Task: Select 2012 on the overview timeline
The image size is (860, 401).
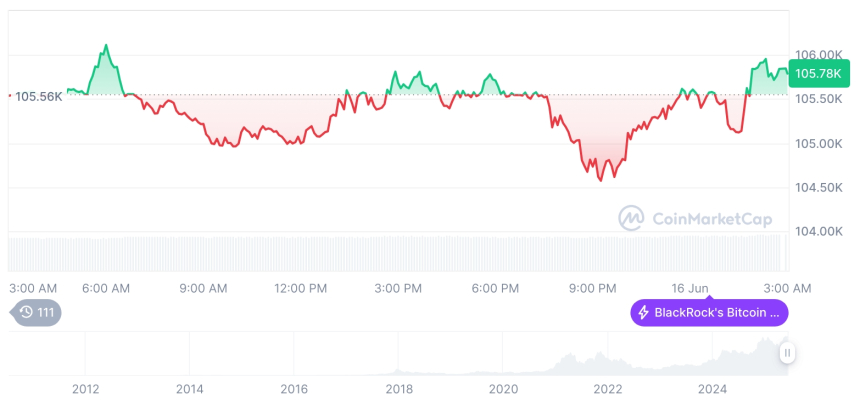Action: click(85, 389)
